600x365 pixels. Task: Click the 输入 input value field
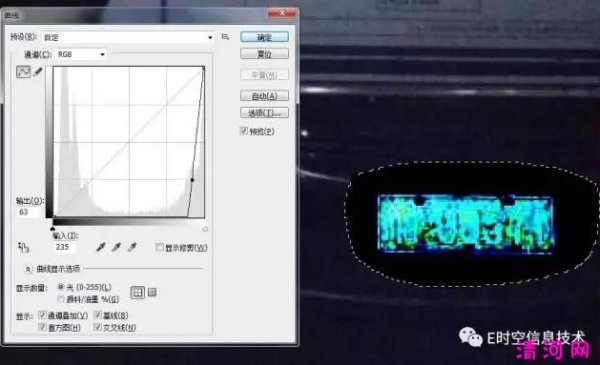tap(64, 247)
